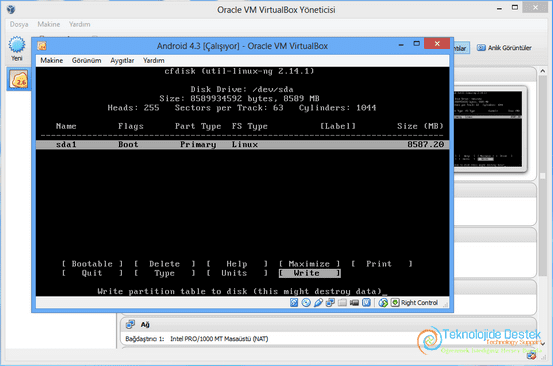The image size is (553, 366).
Task: Open Yardım menu in VirtualBox Yöneticisi
Action: [x=79, y=24]
